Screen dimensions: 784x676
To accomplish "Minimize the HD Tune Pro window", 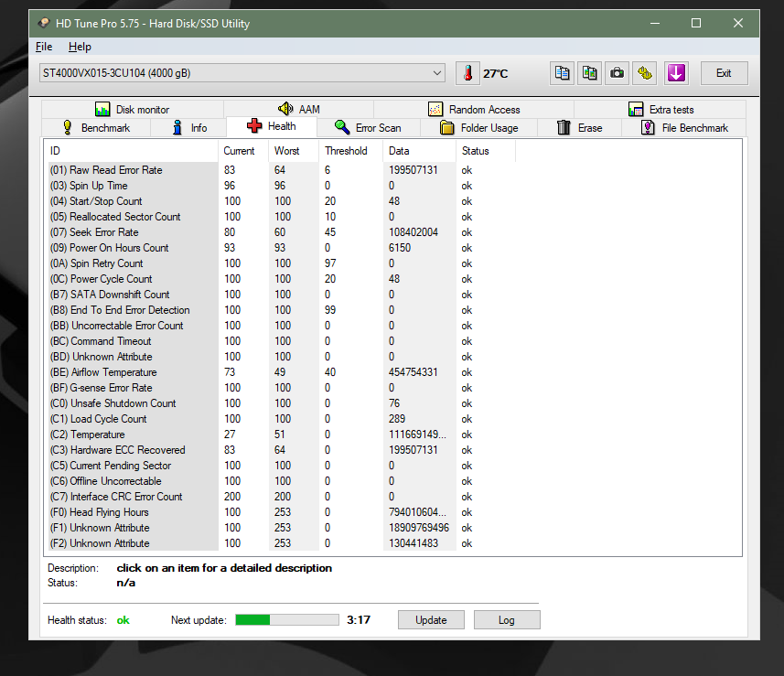I will [655, 23].
